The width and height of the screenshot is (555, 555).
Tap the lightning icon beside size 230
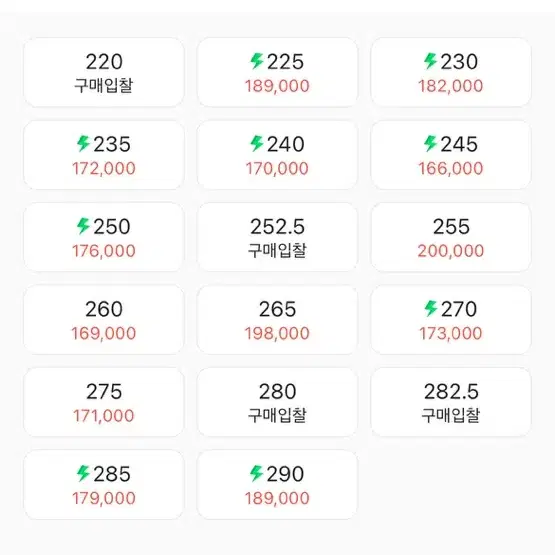pyautogui.click(x=431, y=61)
